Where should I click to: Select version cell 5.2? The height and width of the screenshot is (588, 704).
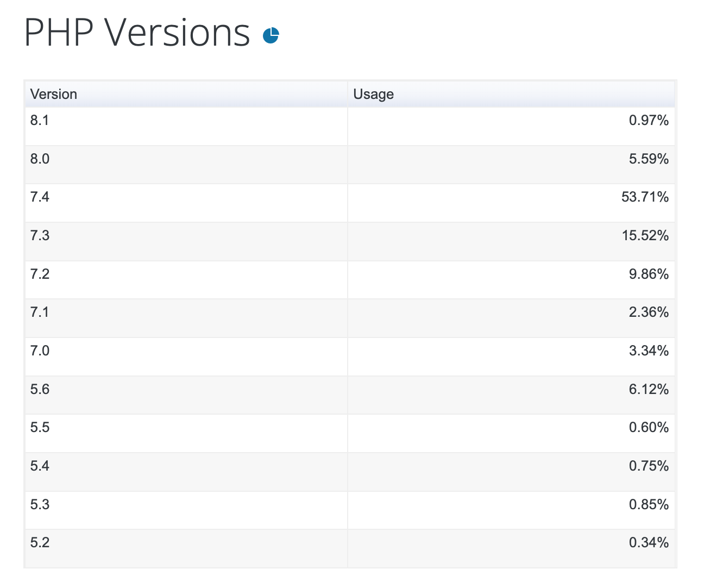[x=186, y=548]
